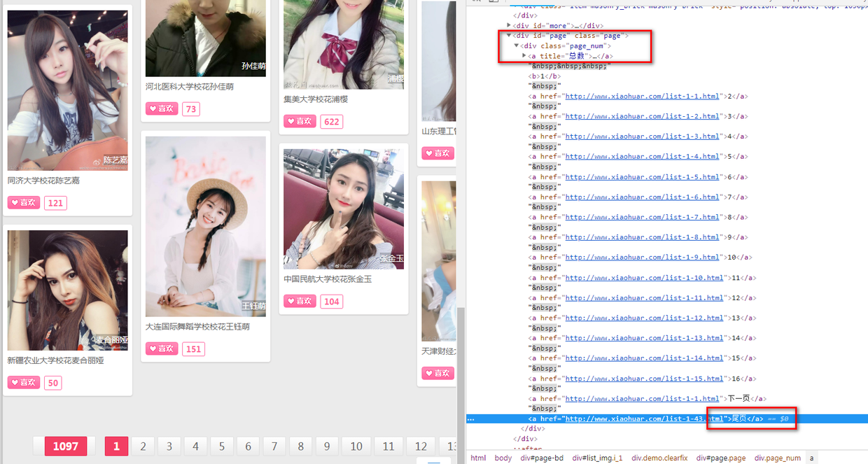
Task: Open list-1-15.html link in DevTools
Action: click(x=644, y=379)
